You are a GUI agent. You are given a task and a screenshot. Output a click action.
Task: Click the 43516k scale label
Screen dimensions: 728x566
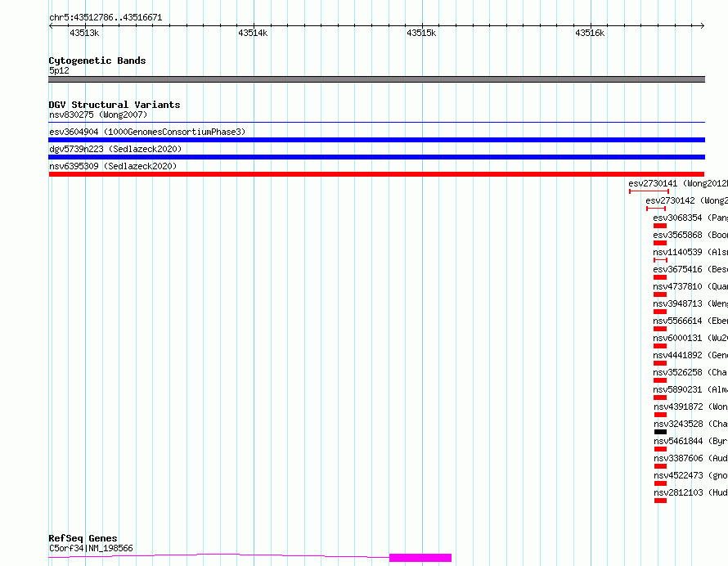[590, 33]
